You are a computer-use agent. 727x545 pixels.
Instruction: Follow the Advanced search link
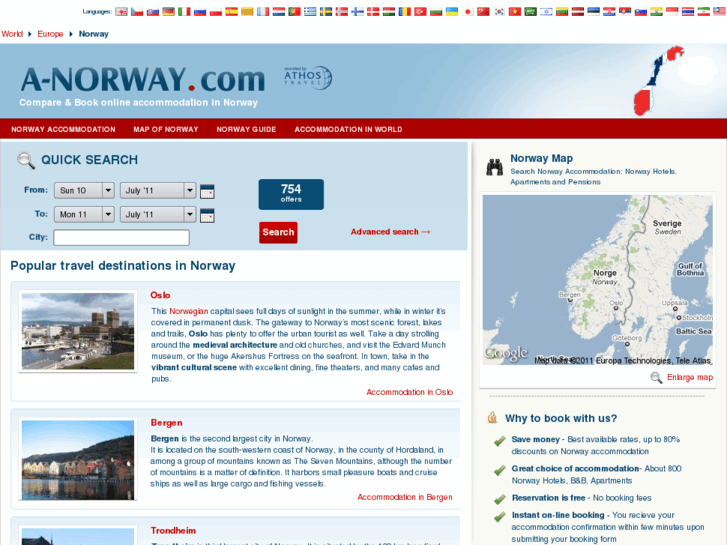pos(390,232)
